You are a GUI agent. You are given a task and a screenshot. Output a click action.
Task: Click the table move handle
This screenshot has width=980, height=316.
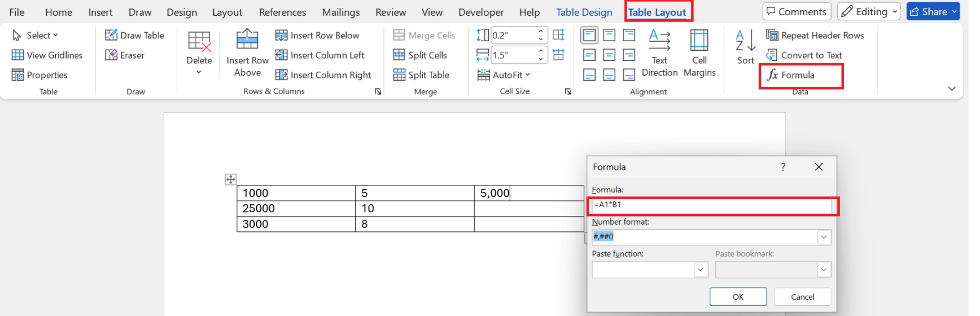230,179
